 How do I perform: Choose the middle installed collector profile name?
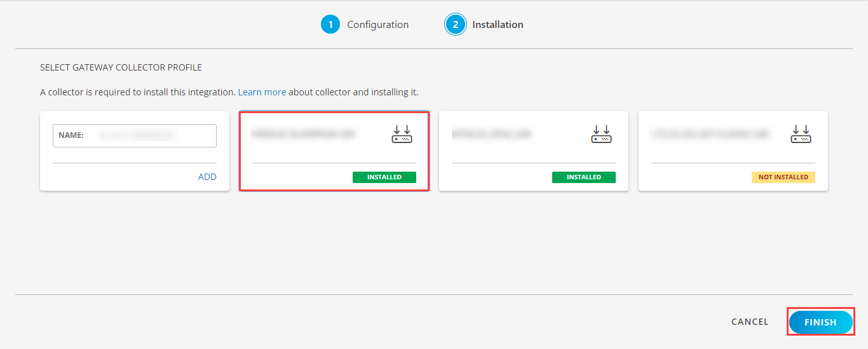click(x=491, y=134)
